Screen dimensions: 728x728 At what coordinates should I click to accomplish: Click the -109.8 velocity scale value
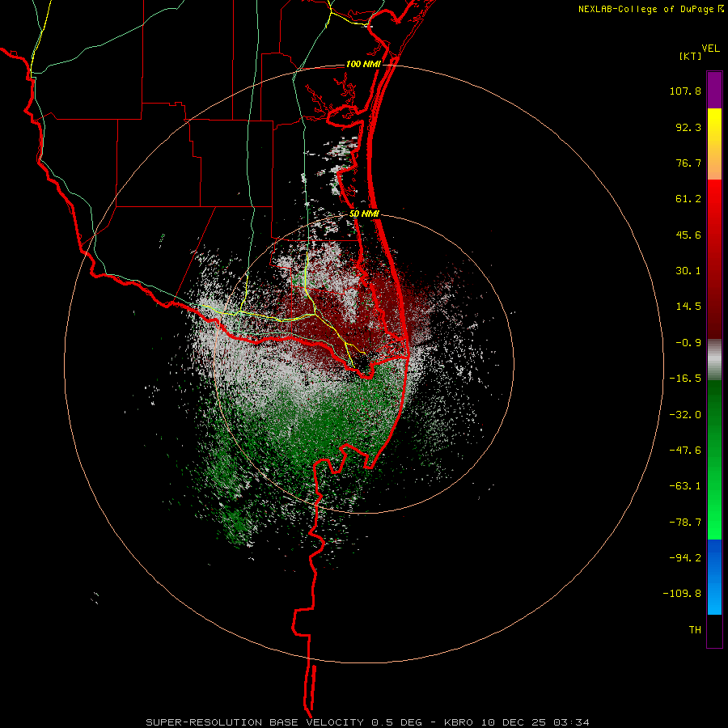(682, 594)
